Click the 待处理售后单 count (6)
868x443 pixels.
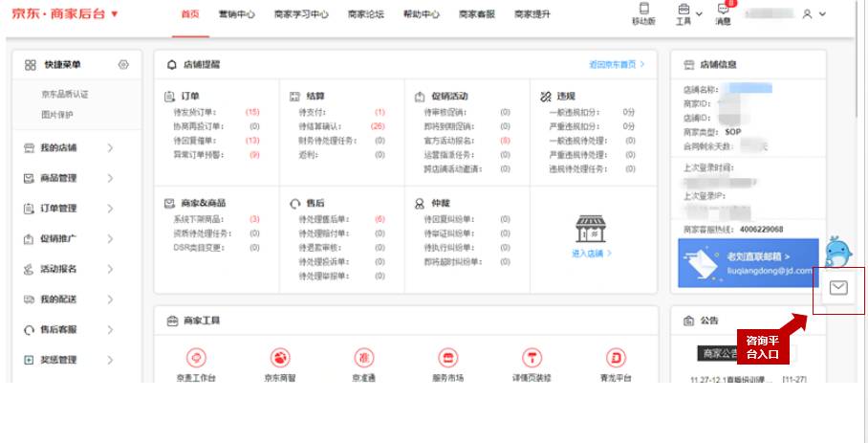380,219
